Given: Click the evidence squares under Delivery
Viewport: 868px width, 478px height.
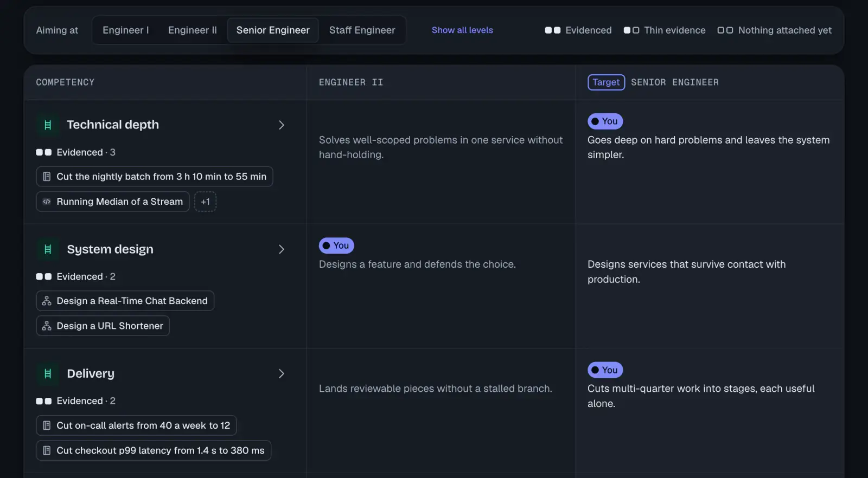Looking at the screenshot, I should [43, 401].
